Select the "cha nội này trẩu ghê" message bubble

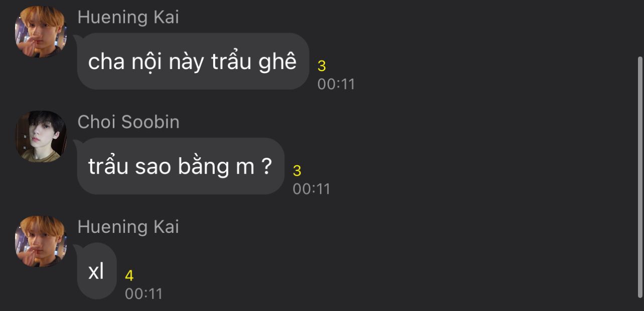[x=193, y=61]
